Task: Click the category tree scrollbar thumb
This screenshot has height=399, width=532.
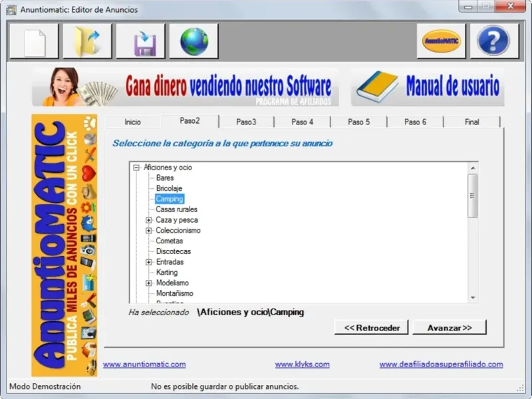Action: click(473, 196)
